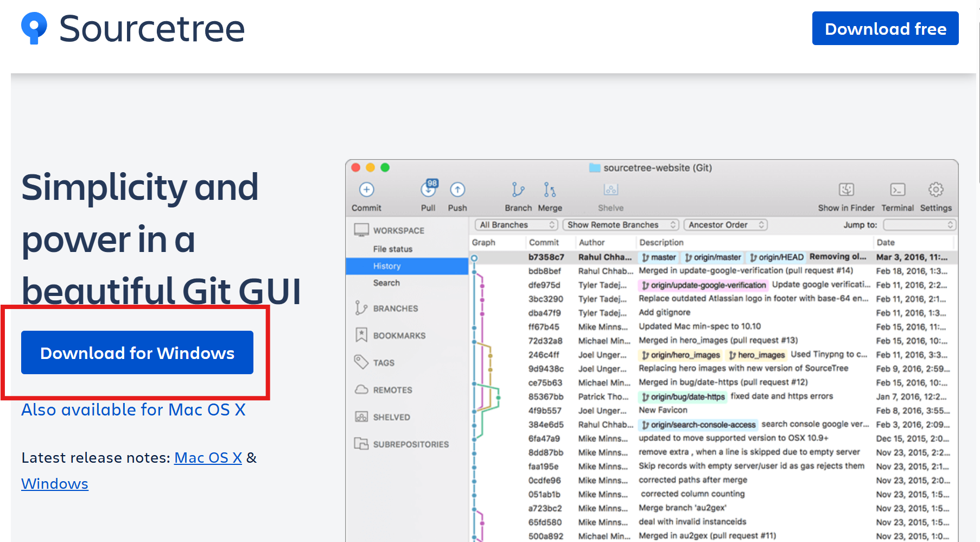Screen dimensions: 980x542
Task: Click the Branches sidebar icon
Action: pos(361,308)
